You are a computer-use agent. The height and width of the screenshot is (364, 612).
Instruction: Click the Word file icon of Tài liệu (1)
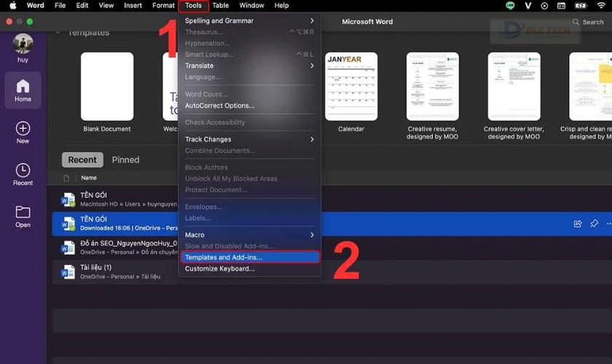click(68, 272)
